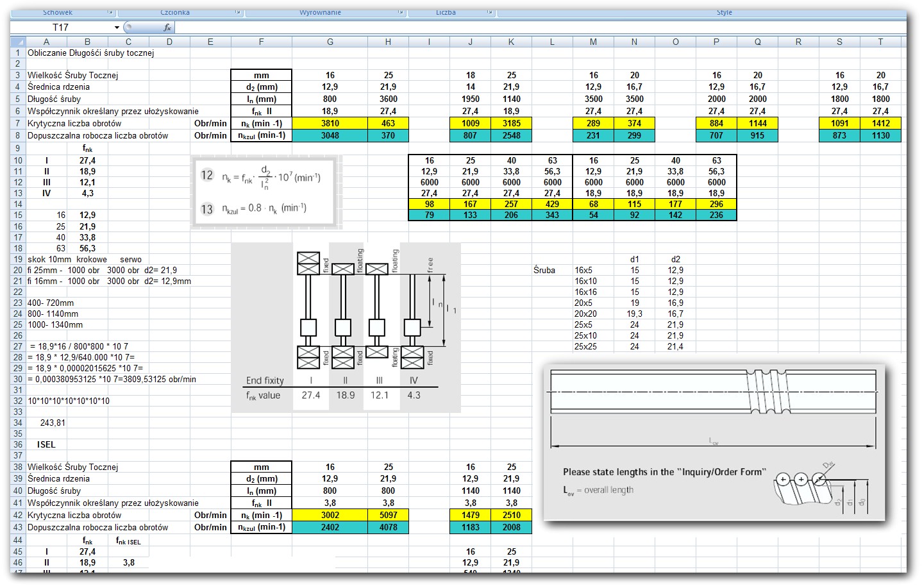Image resolution: width=922 pixels, height=588 pixels.
Task: Select row 43 header
Action: pos(18,527)
